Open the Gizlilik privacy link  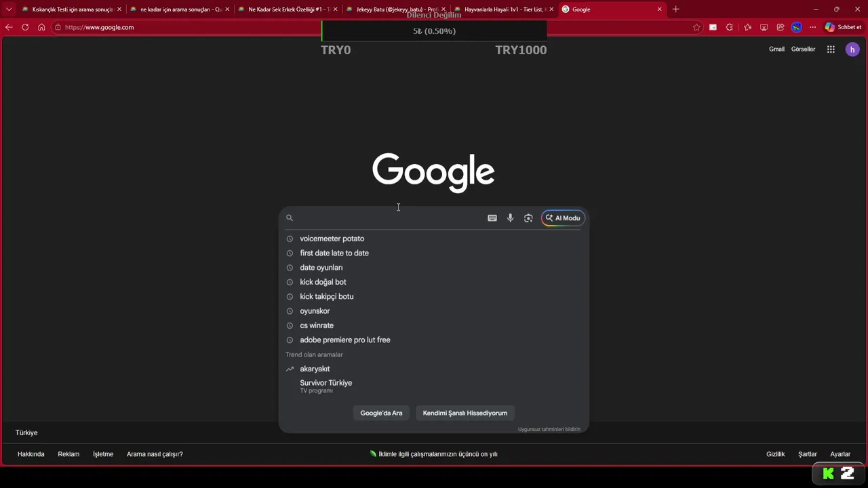[x=775, y=454]
